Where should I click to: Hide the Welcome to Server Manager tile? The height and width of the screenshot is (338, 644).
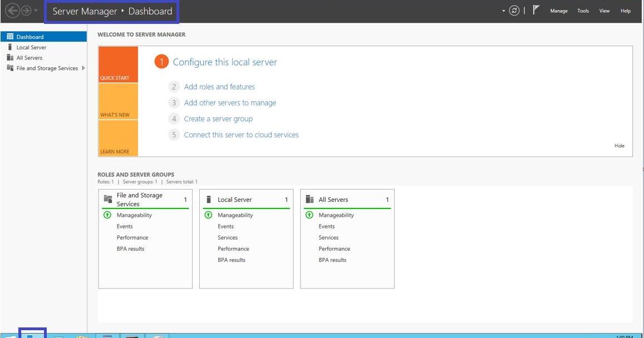tap(619, 145)
